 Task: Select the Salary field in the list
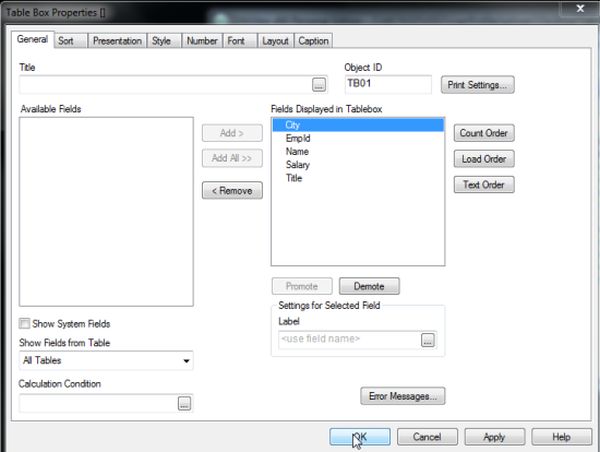point(358,165)
